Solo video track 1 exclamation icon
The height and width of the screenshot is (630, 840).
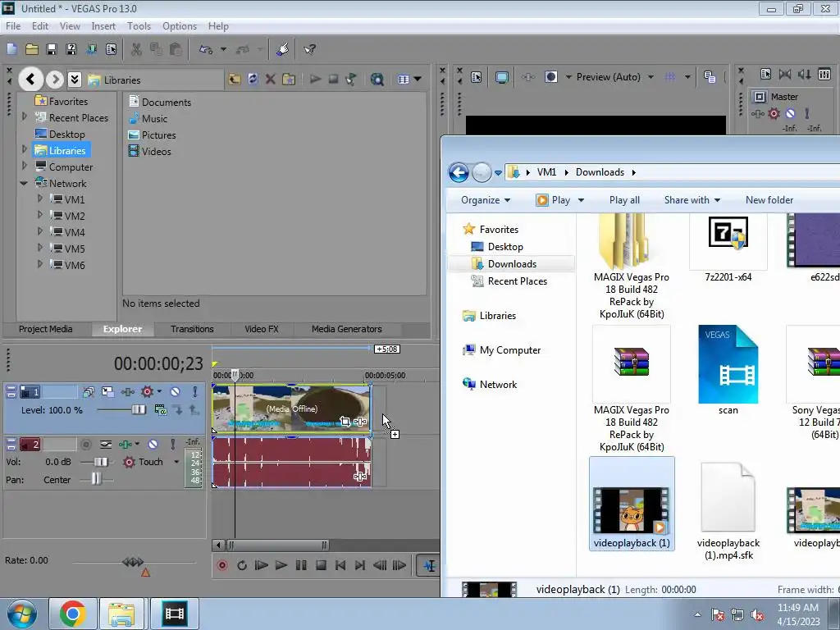coord(195,392)
